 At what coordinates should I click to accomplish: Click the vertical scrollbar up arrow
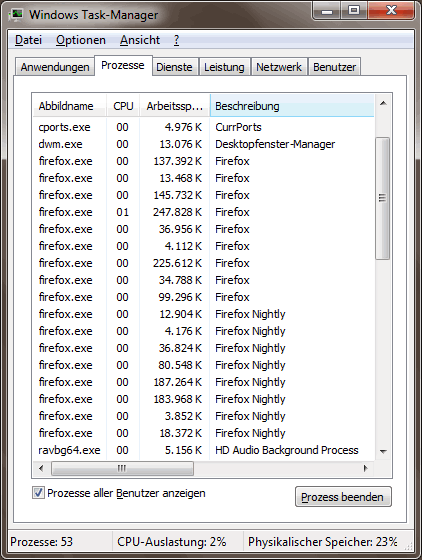[x=383, y=104]
